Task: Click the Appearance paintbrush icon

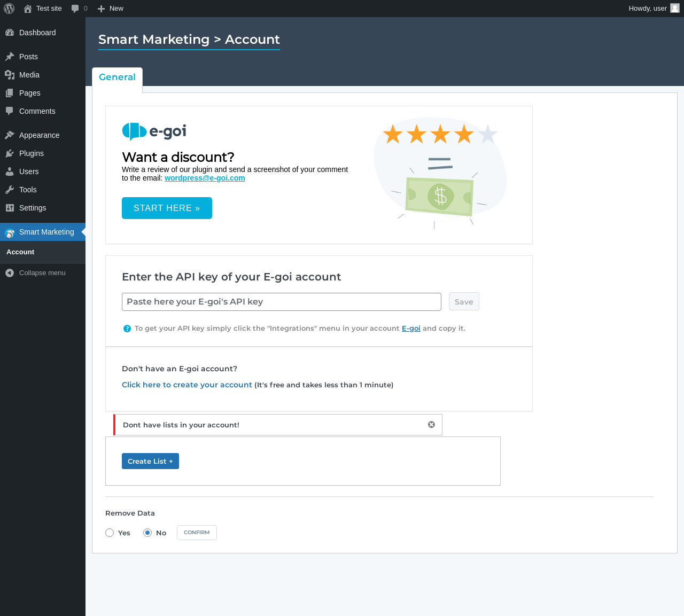Action: 10,135
